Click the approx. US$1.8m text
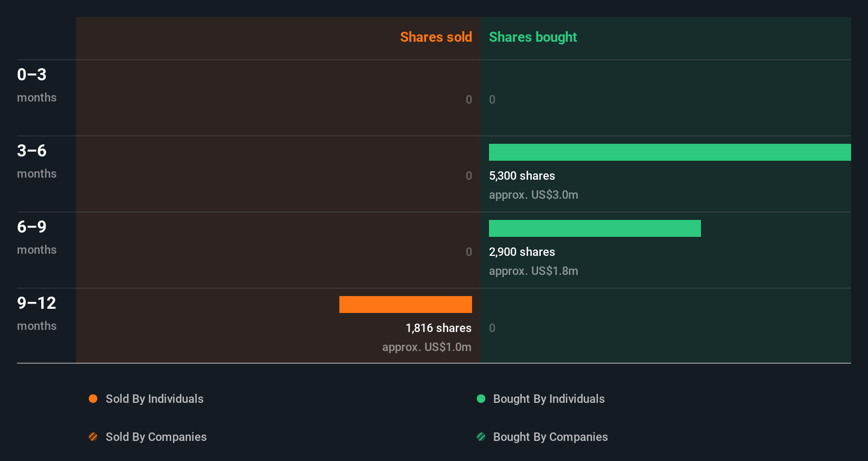868x461 pixels. pyautogui.click(x=533, y=271)
